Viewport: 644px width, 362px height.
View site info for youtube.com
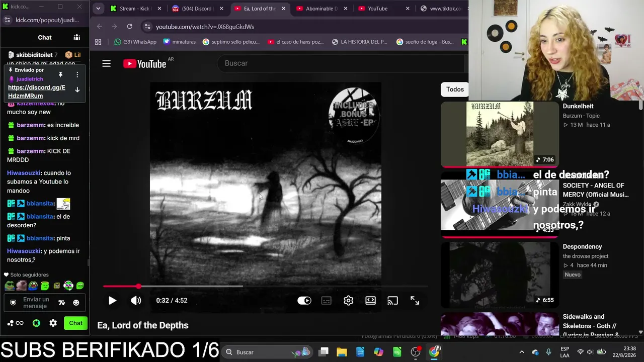coord(147,27)
